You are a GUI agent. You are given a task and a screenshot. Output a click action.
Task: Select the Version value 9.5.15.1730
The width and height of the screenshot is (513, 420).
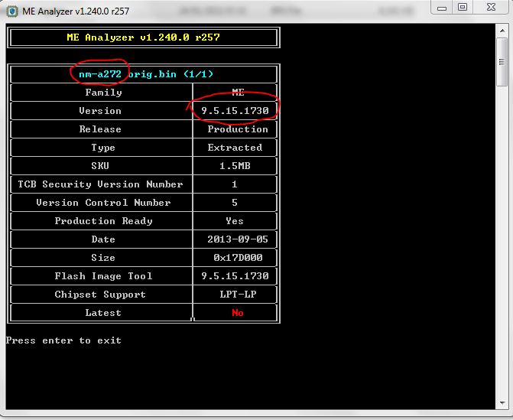235,111
